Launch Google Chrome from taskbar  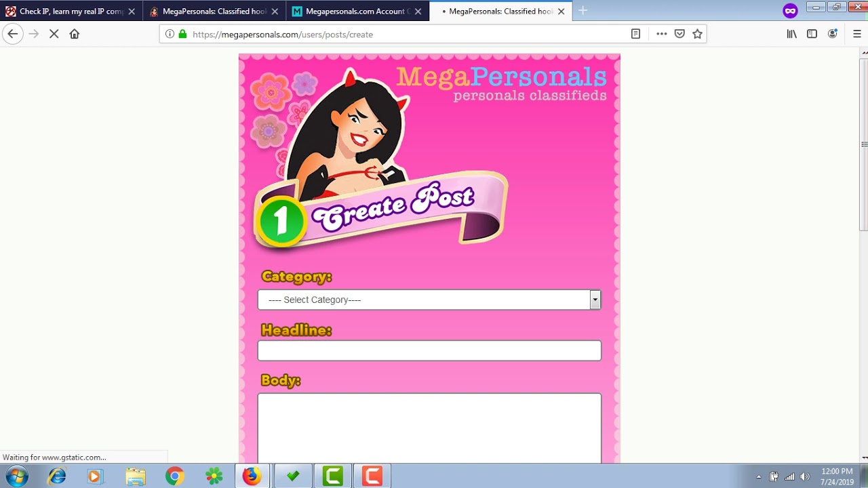tap(174, 476)
